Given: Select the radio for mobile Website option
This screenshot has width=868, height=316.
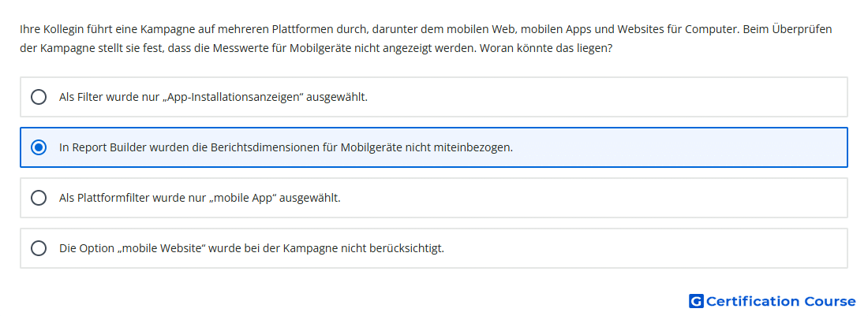Looking at the screenshot, I should pyautogui.click(x=39, y=248).
